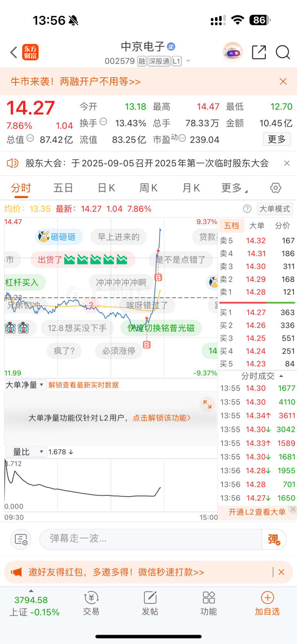Expand the 更多 chart period menu

coord(234,188)
